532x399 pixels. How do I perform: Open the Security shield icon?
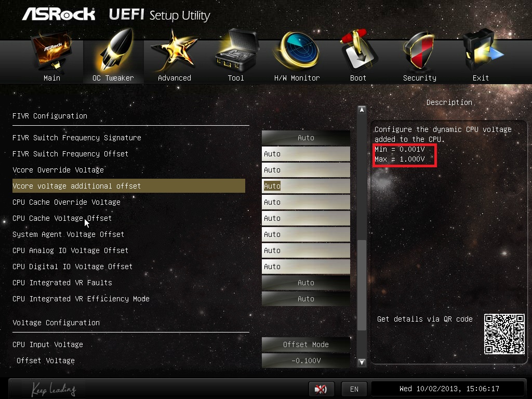point(419,51)
